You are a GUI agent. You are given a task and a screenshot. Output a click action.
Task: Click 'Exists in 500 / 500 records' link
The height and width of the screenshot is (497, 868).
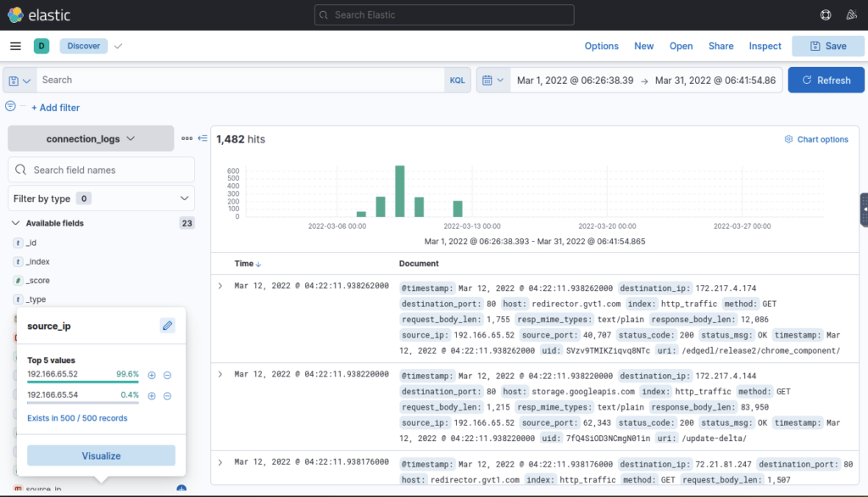pyautogui.click(x=77, y=418)
